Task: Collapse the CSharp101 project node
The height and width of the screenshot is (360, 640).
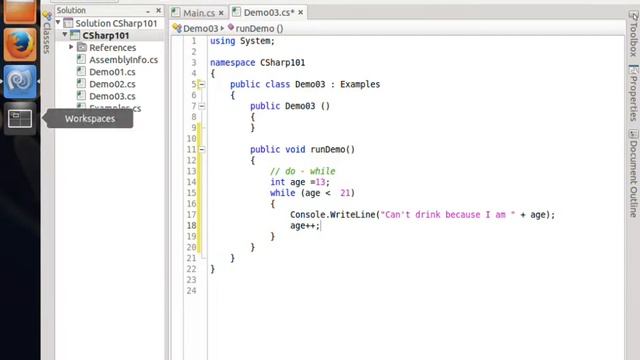Action: 65,35
